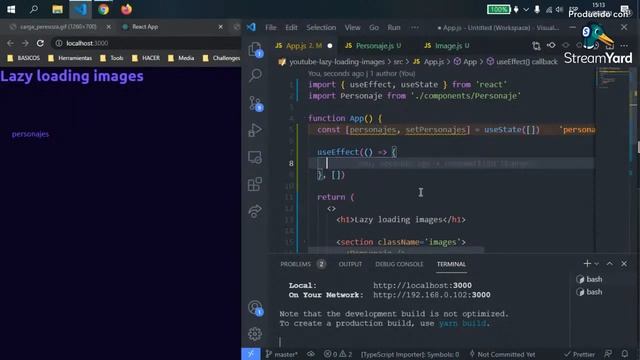
Task: Open the BASICOS bookmarks folder
Action: click(24, 58)
